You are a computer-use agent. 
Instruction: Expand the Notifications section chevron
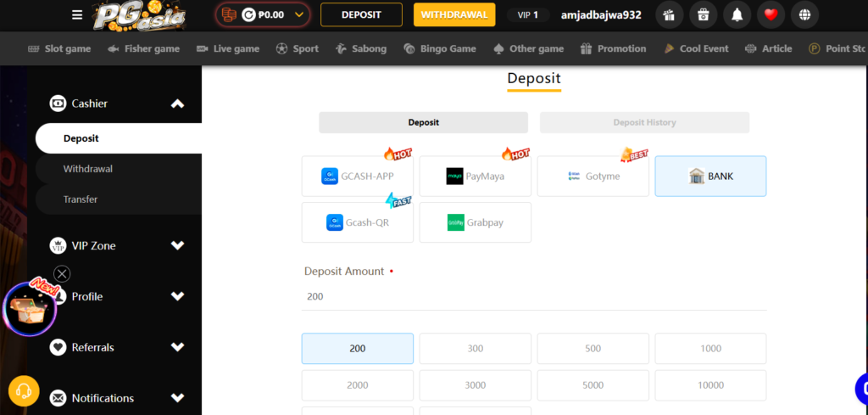pyautogui.click(x=177, y=398)
